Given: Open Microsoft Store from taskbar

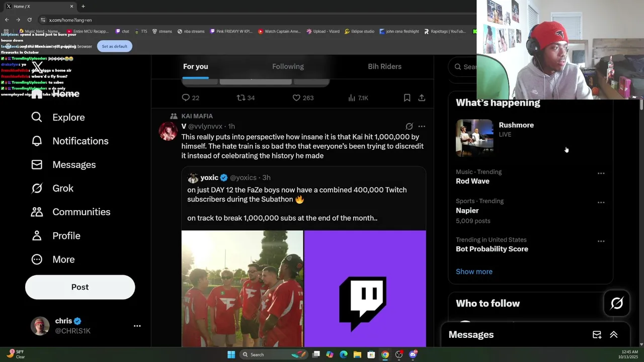Looking at the screenshot, I should click(x=371, y=354).
